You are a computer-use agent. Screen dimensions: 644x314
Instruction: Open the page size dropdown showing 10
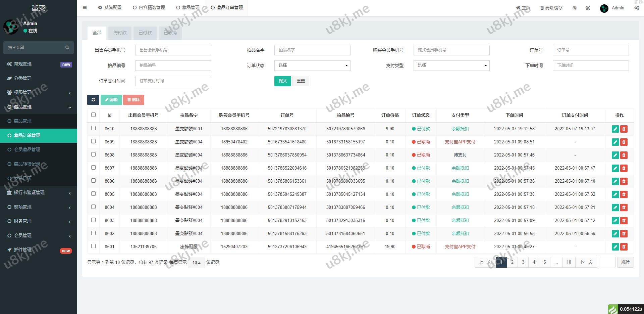(196, 263)
